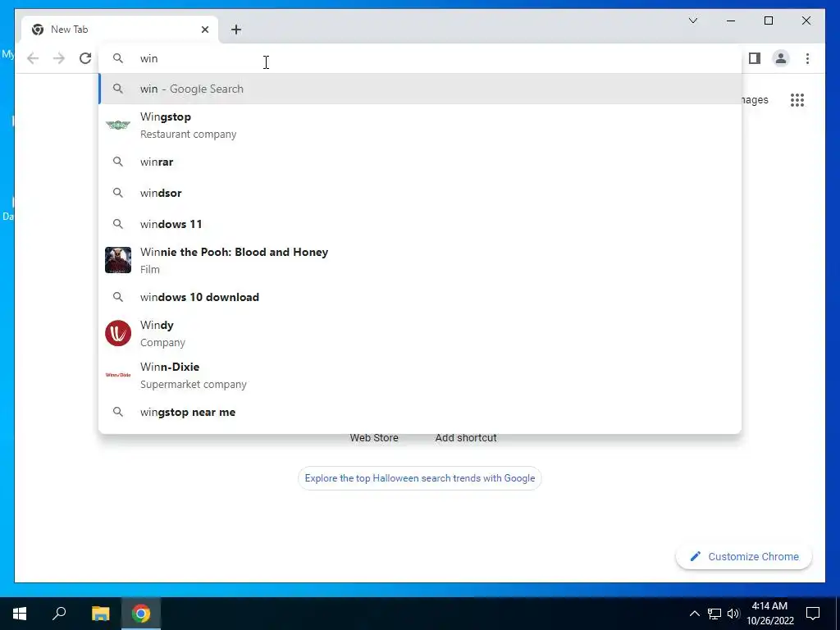
Task: Click the Customize Chrome button
Action: point(743,557)
